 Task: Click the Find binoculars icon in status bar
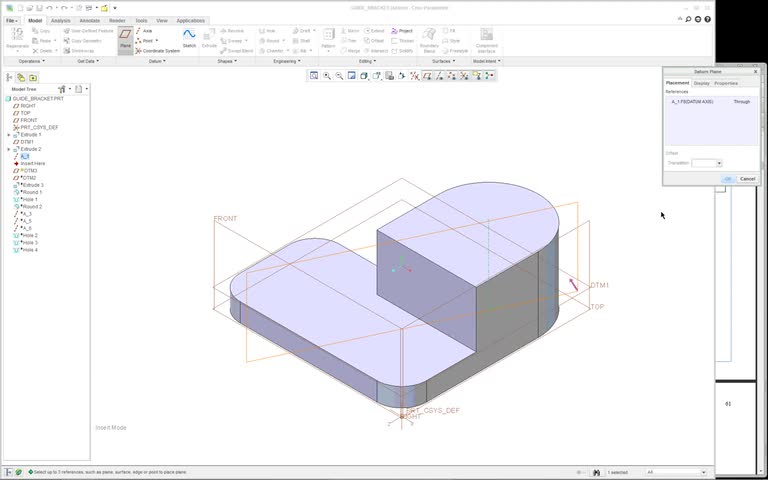[596, 473]
